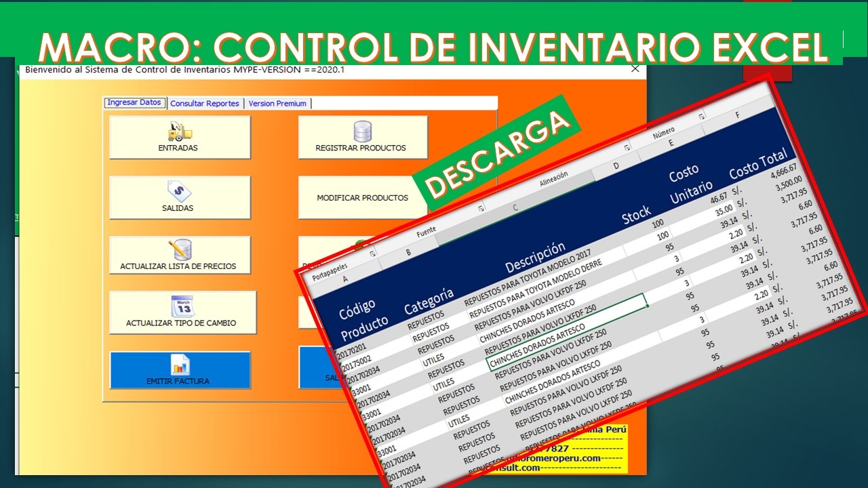Close the Sistema de Control de Inventarios dialog
The width and height of the screenshot is (868, 488).
tap(635, 68)
